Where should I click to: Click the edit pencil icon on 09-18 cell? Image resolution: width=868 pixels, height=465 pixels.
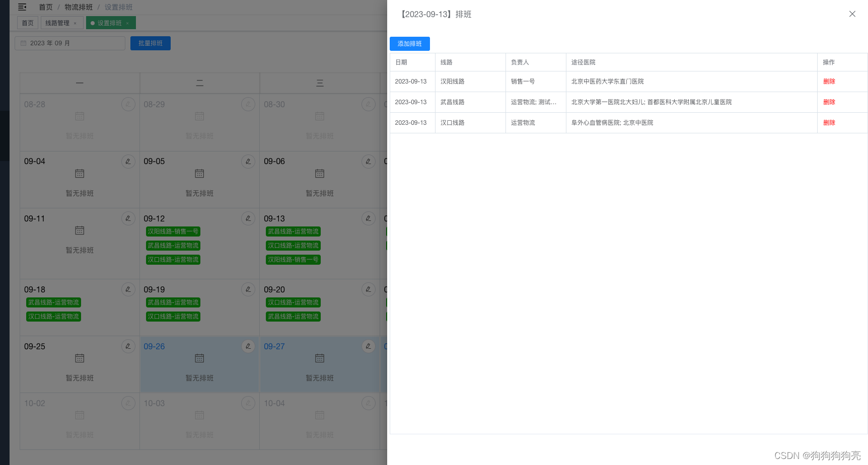[x=128, y=289]
